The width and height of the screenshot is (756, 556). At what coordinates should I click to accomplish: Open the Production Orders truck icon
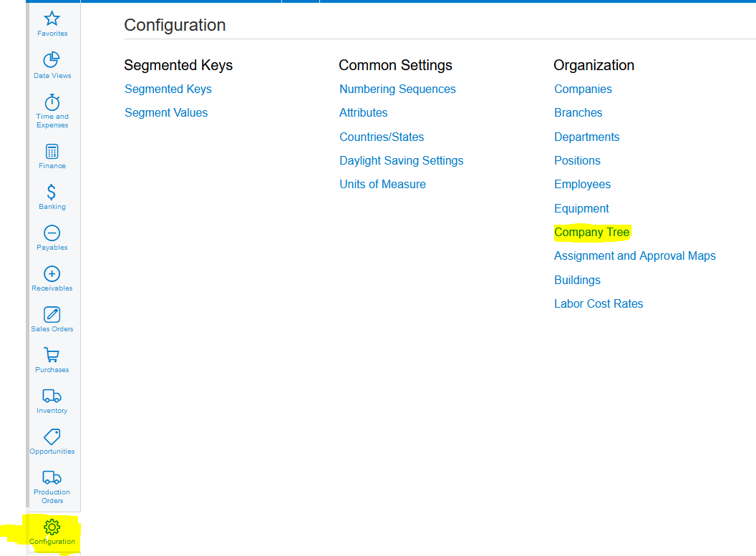[x=52, y=478]
